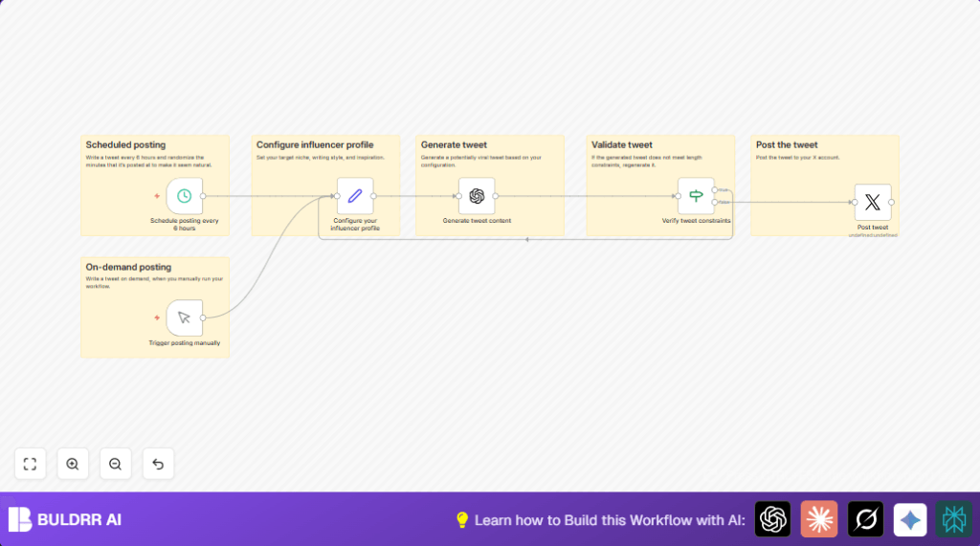Screen dimensions: 980x546
Task: Click the Claude starburst icon in banner
Action: (x=818, y=519)
